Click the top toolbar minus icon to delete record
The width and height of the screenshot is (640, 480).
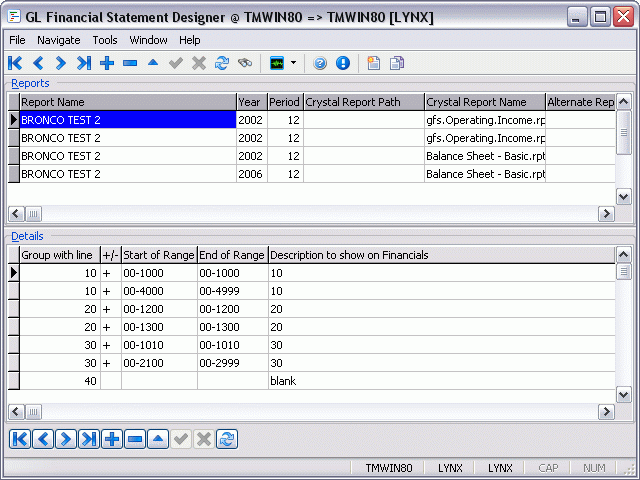click(x=130, y=63)
